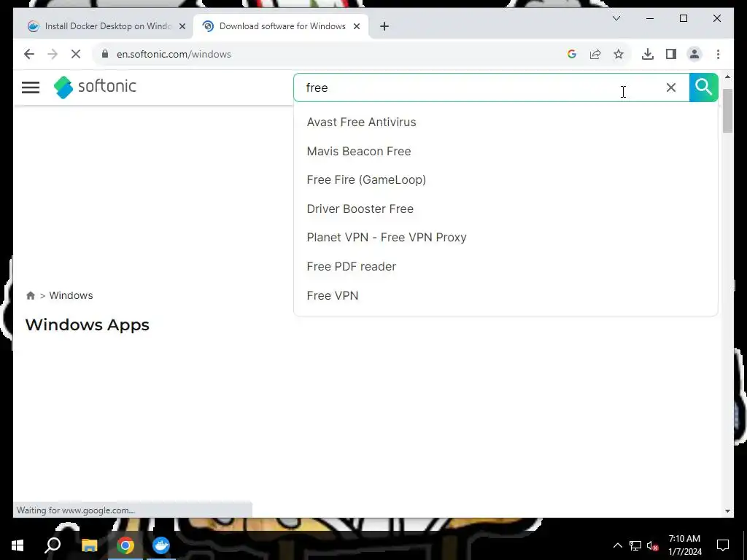Click the blue search magnifier button
747x560 pixels.
pyautogui.click(x=703, y=87)
